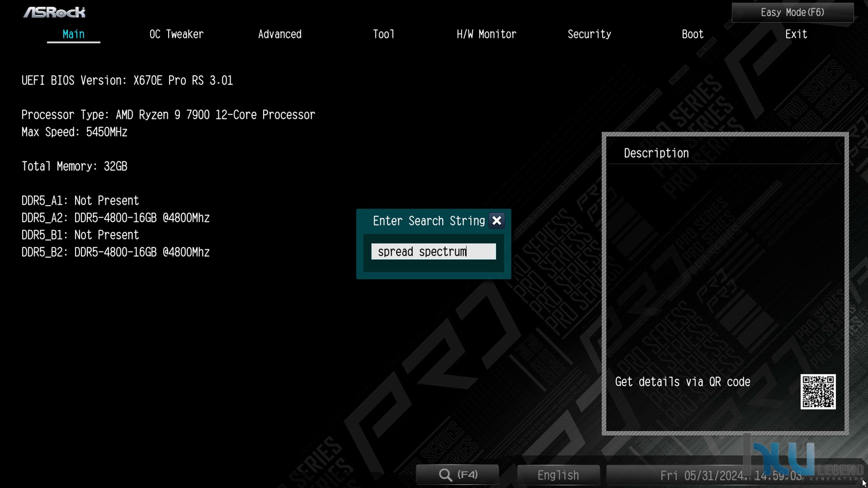Screen dimensions: 868x488
Task: Click the date and time display
Action: [731, 476]
